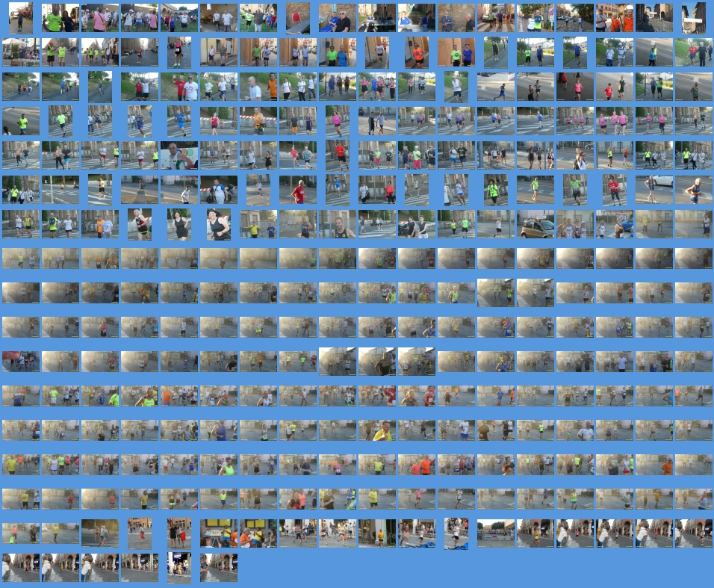
Task: Select the sixth-row photo of red-shirted runner
Action: click(x=298, y=191)
